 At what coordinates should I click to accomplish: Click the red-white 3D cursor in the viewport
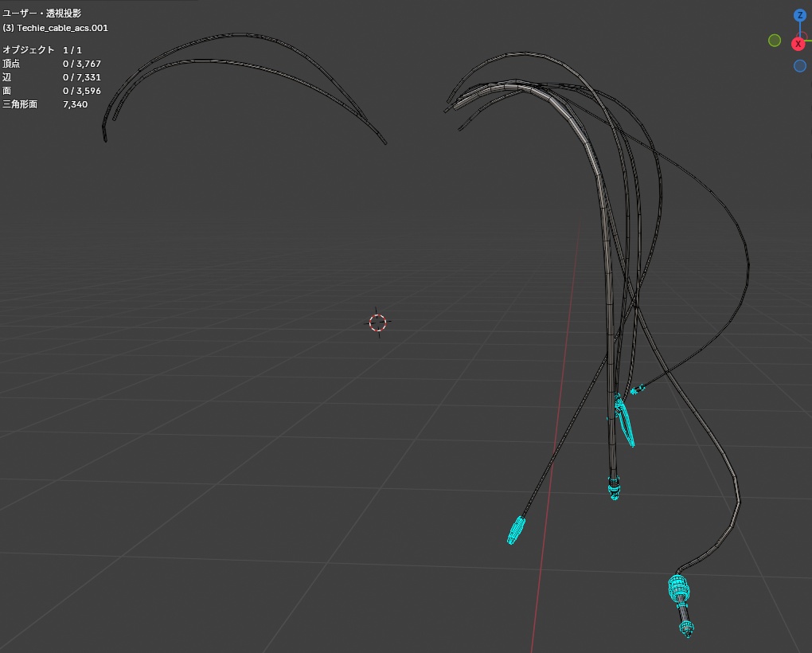pyautogui.click(x=377, y=322)
